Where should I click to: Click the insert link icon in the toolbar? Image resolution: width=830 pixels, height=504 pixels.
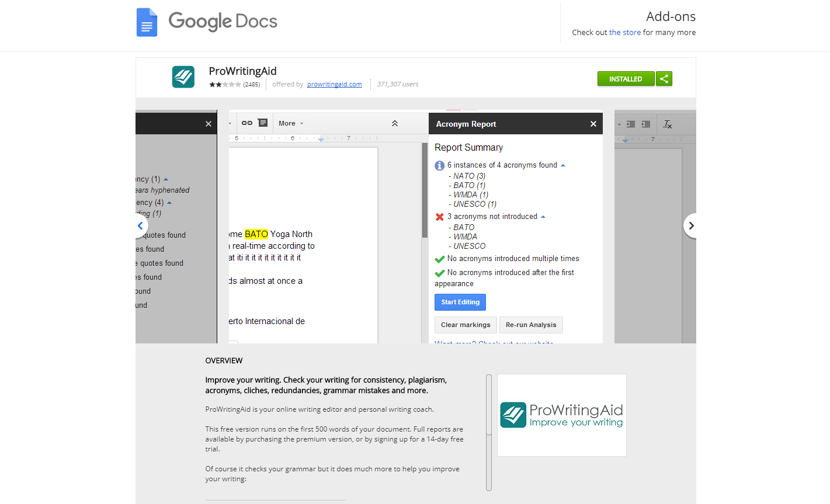[x=247, y=123]
